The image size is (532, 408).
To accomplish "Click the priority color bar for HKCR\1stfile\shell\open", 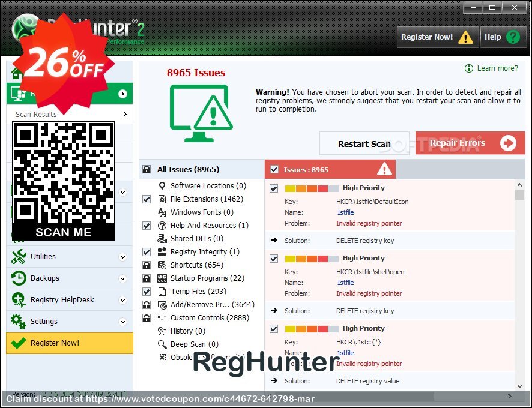I will pyautogui.click(x=312, y=259).
